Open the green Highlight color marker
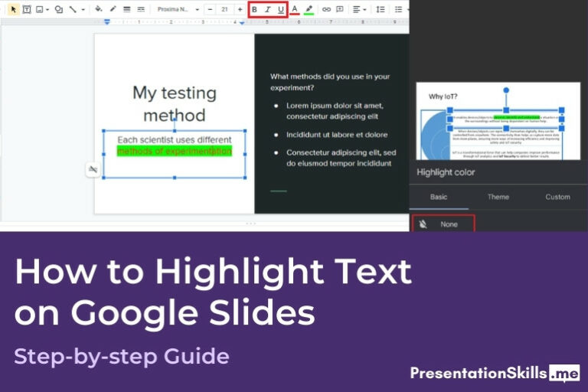 (309, 9)
